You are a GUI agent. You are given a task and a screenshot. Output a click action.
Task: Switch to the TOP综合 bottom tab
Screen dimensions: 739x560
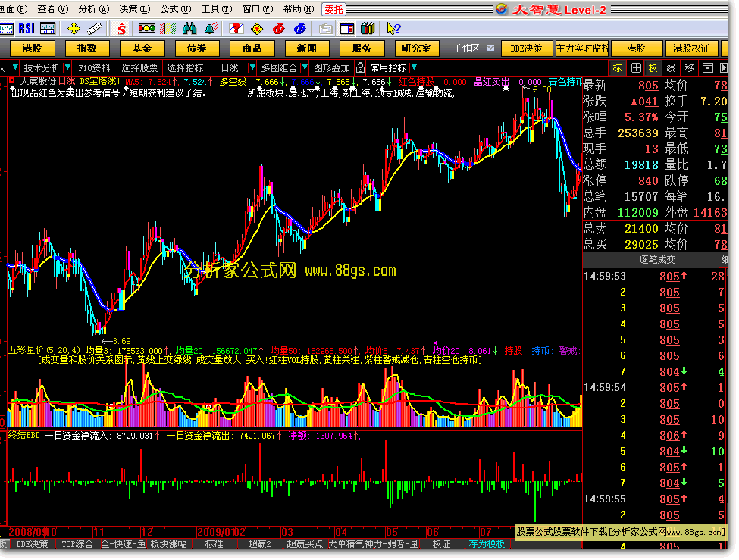[77, 543]
